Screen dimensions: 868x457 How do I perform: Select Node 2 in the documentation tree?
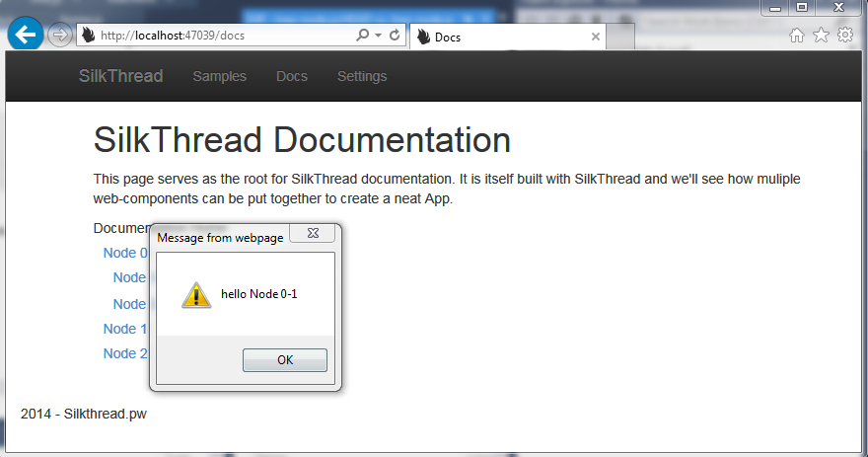click(x=119, y=353)
